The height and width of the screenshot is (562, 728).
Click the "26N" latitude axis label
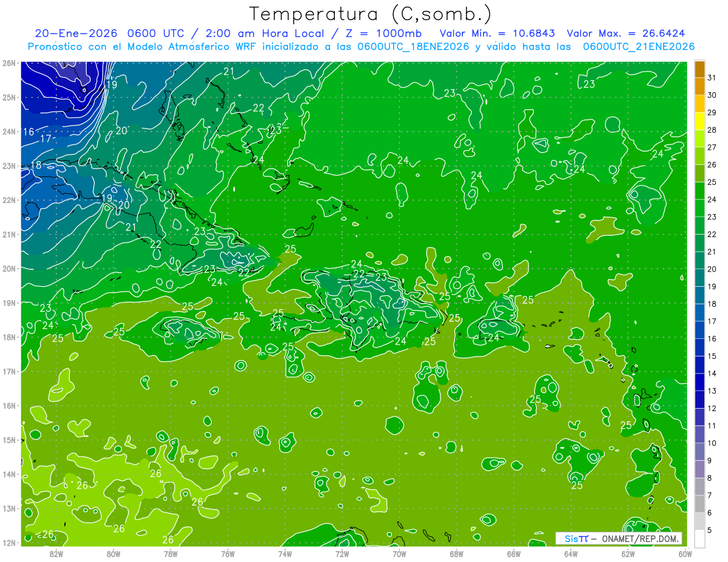click(x=9, y=63)
